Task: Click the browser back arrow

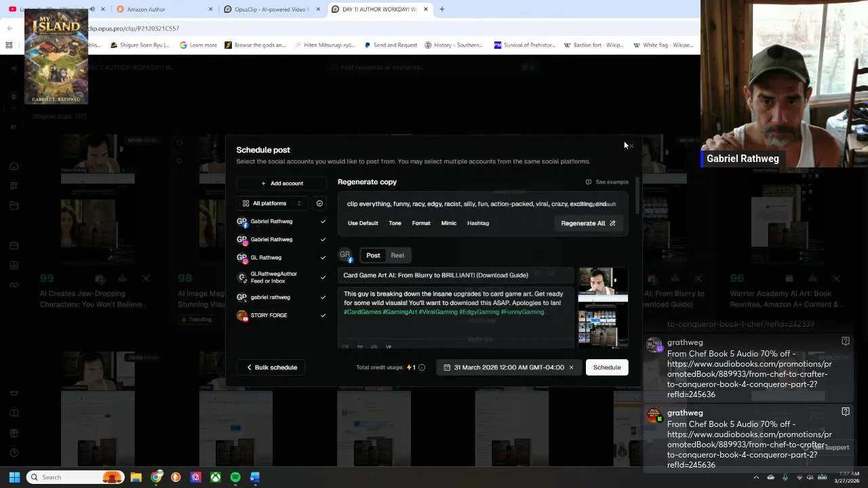Action: point(9,28)
